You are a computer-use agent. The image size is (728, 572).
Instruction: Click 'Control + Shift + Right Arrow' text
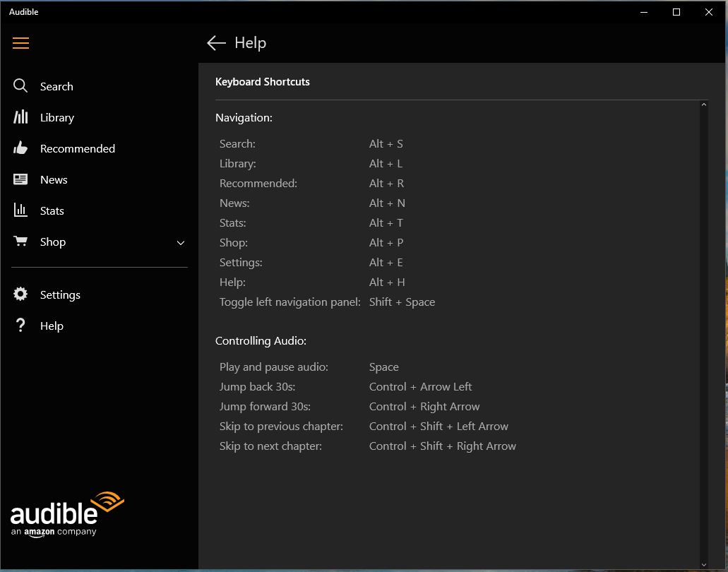(443, 446)
